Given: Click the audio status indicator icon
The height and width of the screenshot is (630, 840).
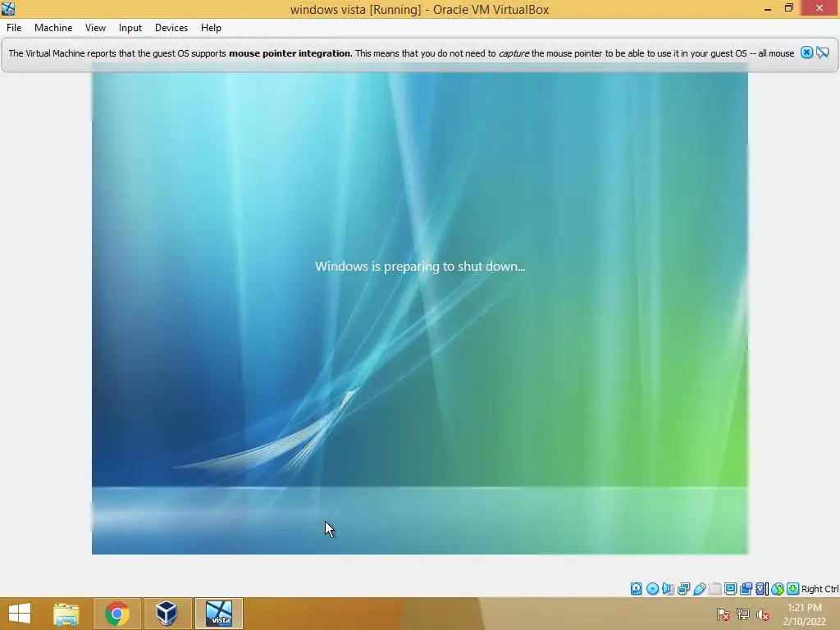Looking at the screenshot, I should coord(668,589).
